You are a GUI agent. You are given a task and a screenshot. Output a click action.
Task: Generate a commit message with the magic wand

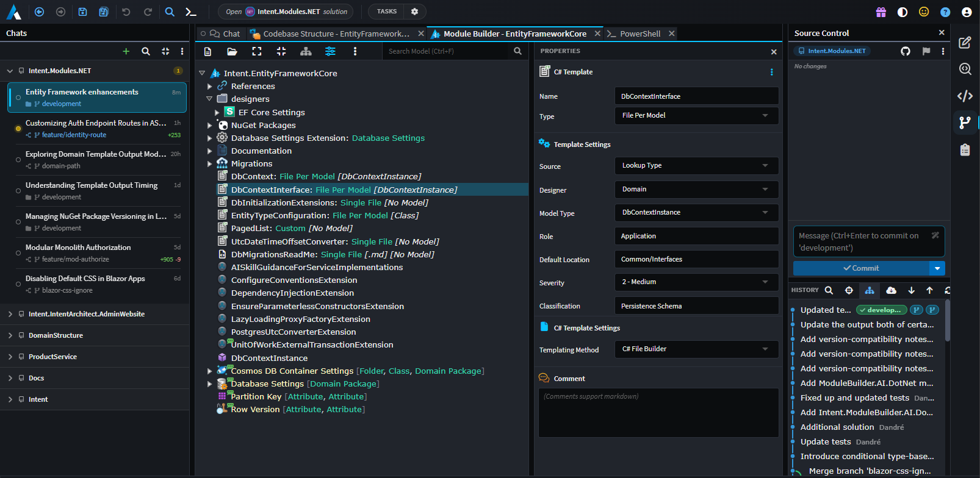pos(935,235)
